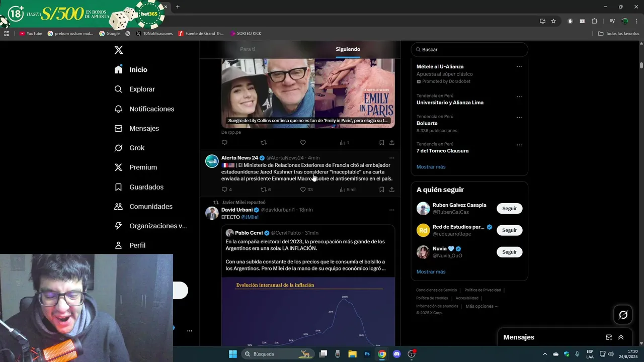
Task: Click the Buscar search field
Action: pyautogui.click(x=469, y=50)
